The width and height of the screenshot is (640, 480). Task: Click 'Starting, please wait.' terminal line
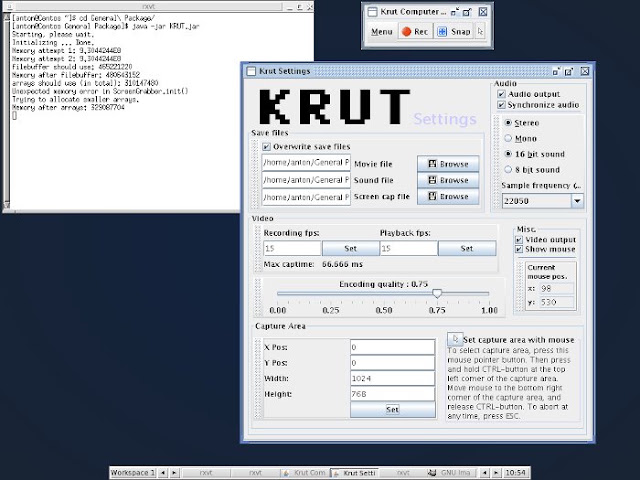click(x=53, y=34)
